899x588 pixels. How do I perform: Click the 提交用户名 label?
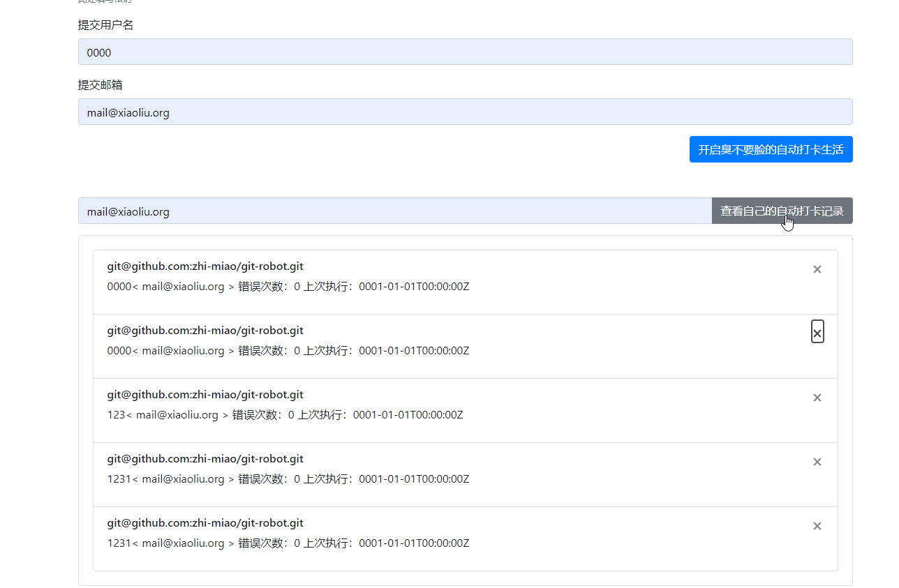pyautogui.click(x=105, y=25)
